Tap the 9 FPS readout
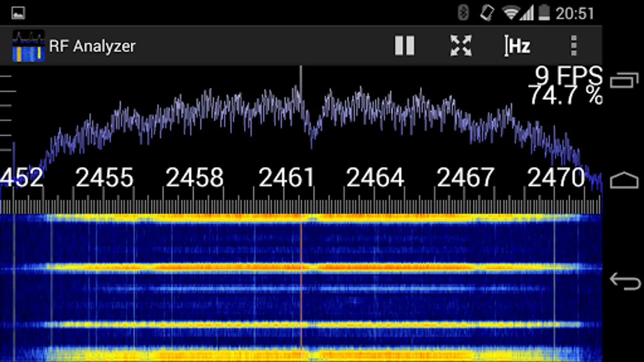 coord(569,75)
